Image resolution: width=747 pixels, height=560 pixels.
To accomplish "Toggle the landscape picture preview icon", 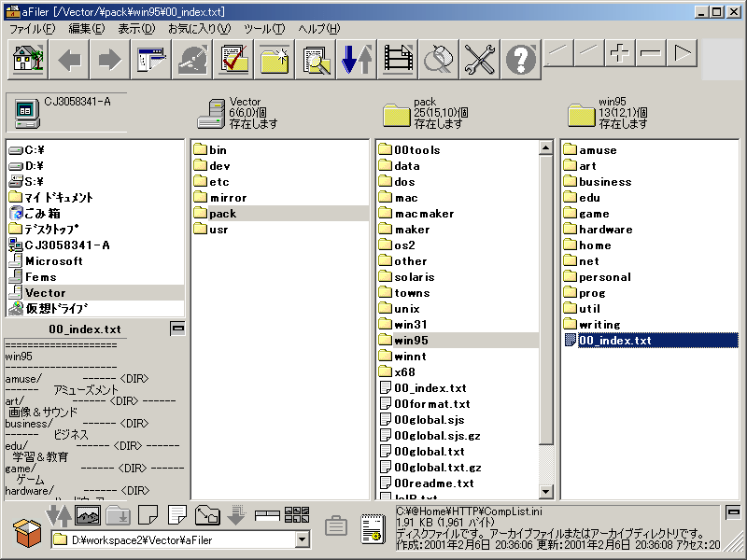I will (88, 515).
